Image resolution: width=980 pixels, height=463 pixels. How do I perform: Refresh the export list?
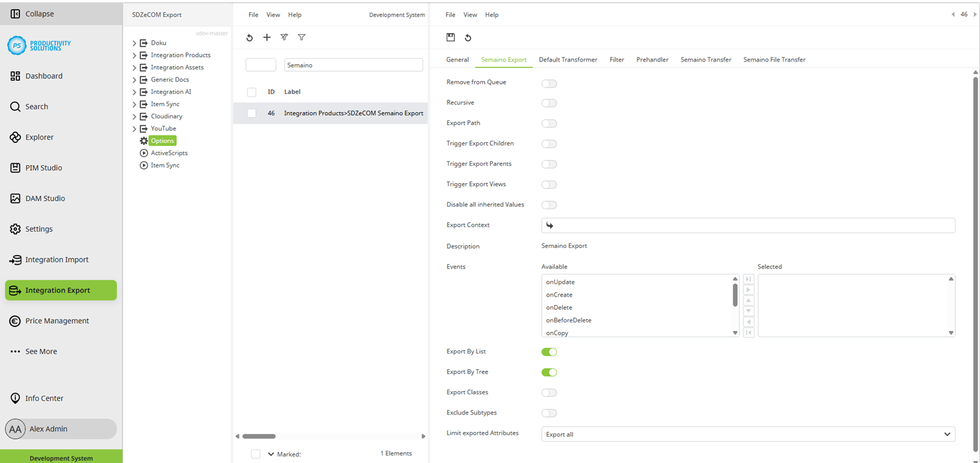click(x=250, y=37)
